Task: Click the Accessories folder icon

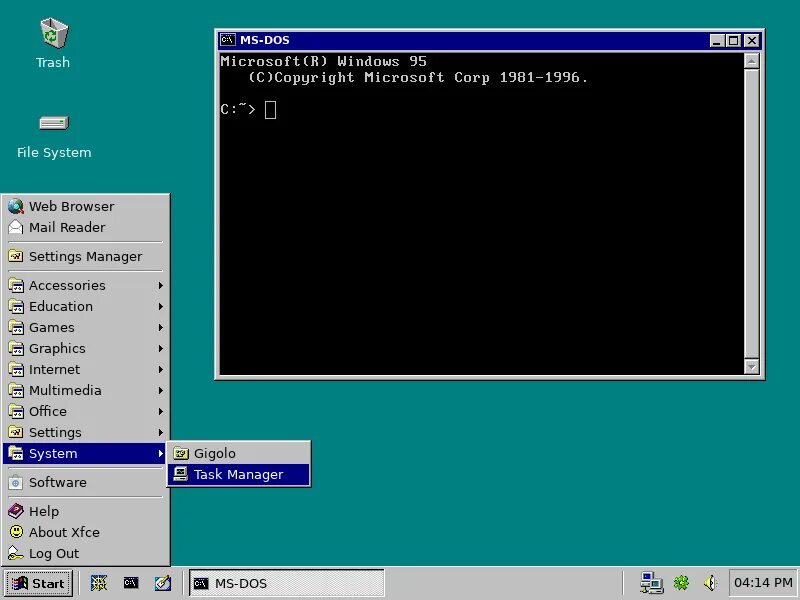Action: tap(16, 285)
